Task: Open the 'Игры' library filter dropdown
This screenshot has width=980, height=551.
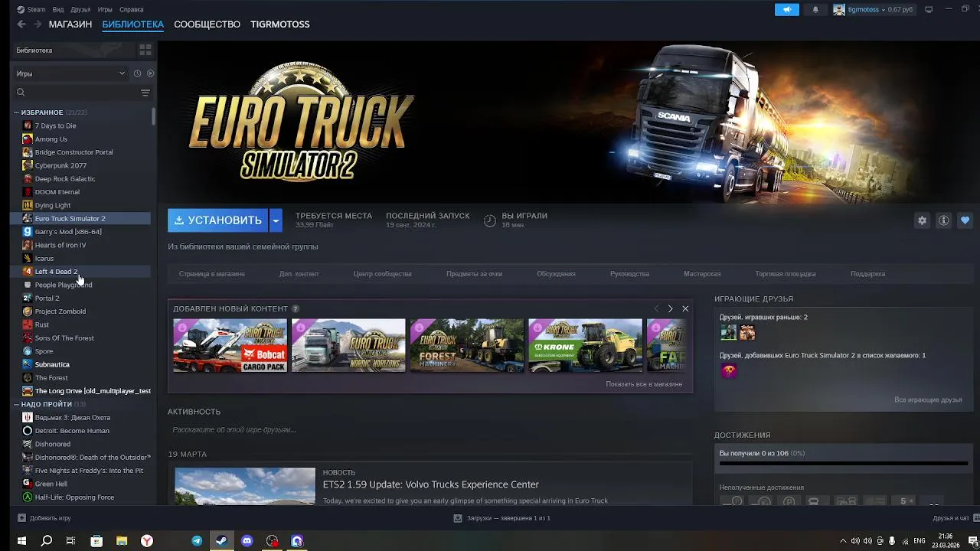Action: 70,73
